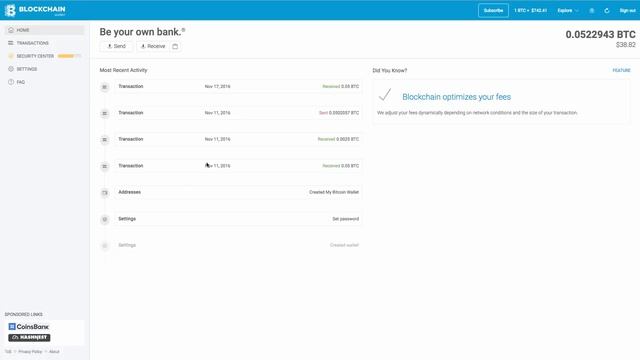Open the CoinsBank sponsored link
Image resolution: width=640 pixels, height=360 pixels.
pos(29,327)
